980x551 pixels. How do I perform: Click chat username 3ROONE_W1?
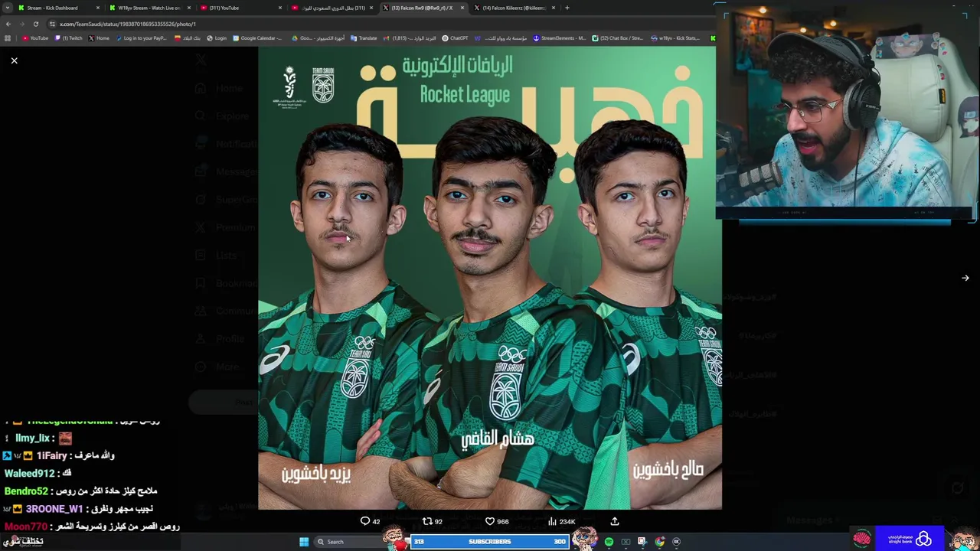[54, 509]
